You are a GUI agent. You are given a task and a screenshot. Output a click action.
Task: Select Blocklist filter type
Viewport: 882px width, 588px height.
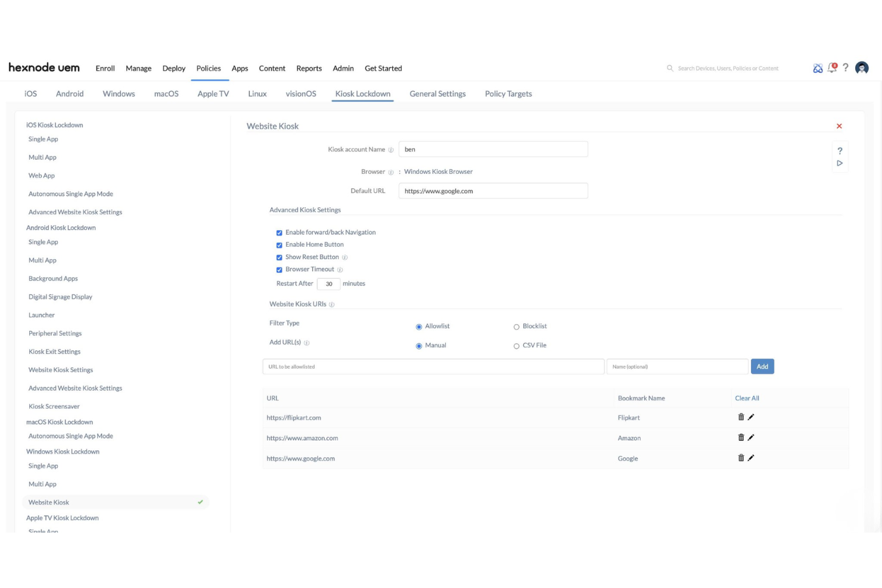point(517,327)
